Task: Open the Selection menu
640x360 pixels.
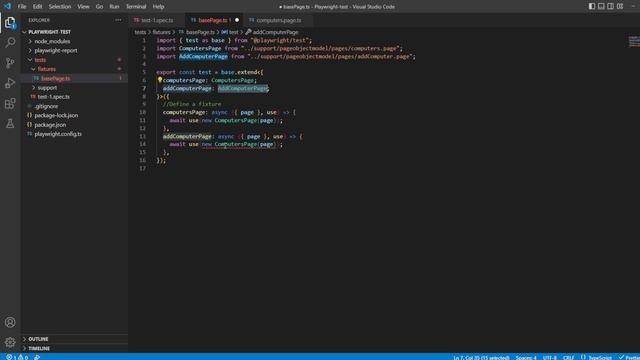Action: tap(60, 7)
